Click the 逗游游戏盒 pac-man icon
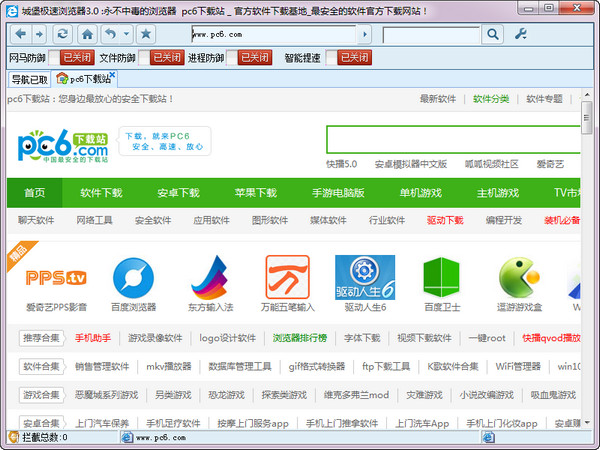The image size is (600, 450). [519, 278]
